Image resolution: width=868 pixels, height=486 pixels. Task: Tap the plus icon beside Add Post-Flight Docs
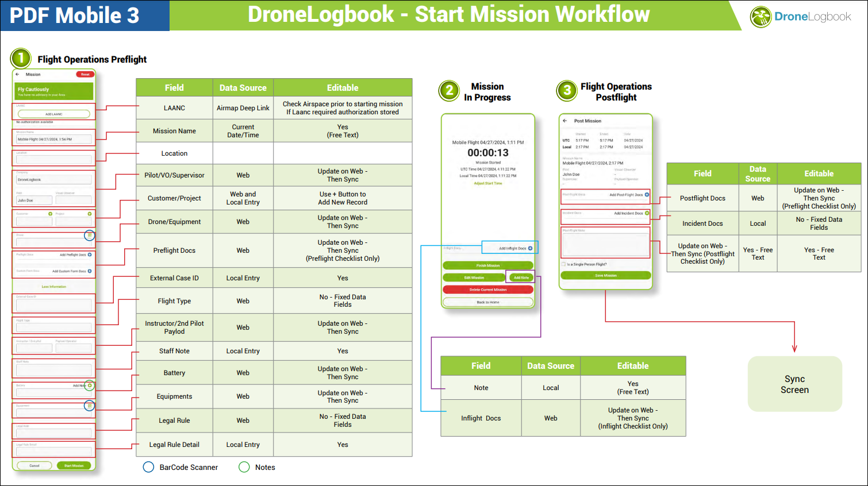647,195
